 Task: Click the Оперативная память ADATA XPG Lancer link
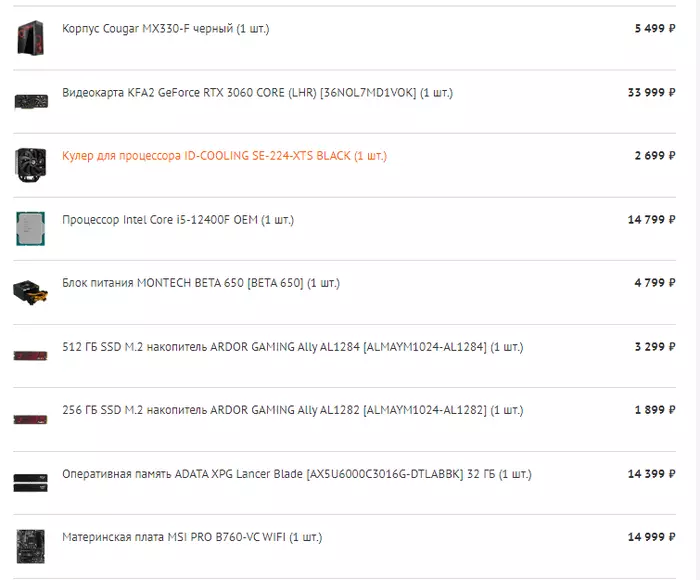click(x=297, y=474)
